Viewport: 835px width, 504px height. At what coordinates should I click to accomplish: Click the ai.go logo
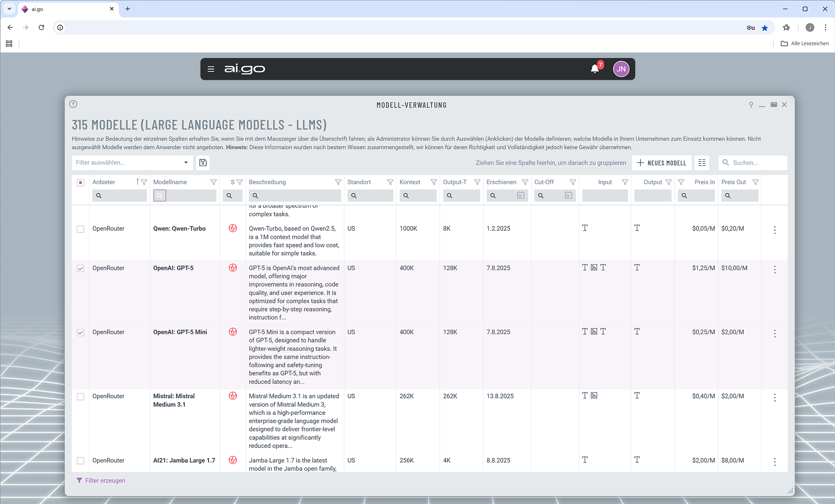pyautogui.click(x=244, y=69)
